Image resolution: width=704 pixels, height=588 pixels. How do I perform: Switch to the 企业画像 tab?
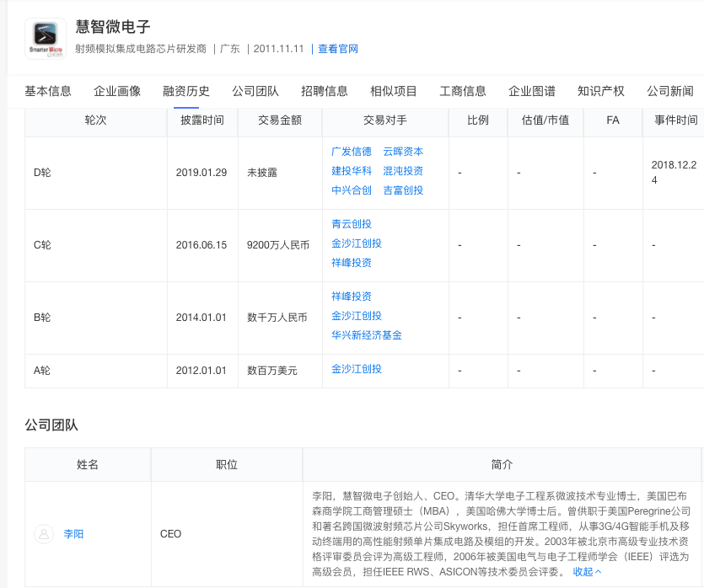coord(117,91)
